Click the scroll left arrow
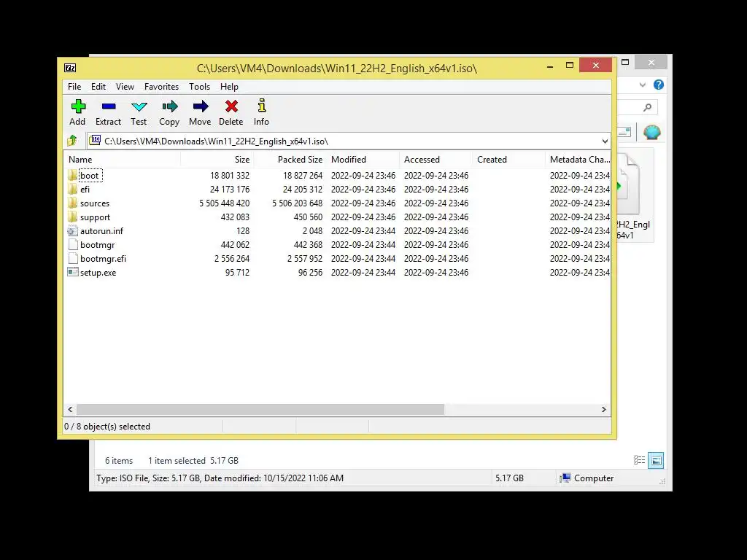This screenshot has height=560, width=747. [x=71, y=410]
